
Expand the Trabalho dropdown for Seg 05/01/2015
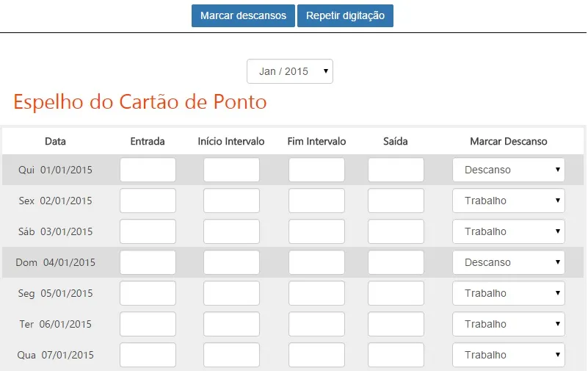click(509, 293)
